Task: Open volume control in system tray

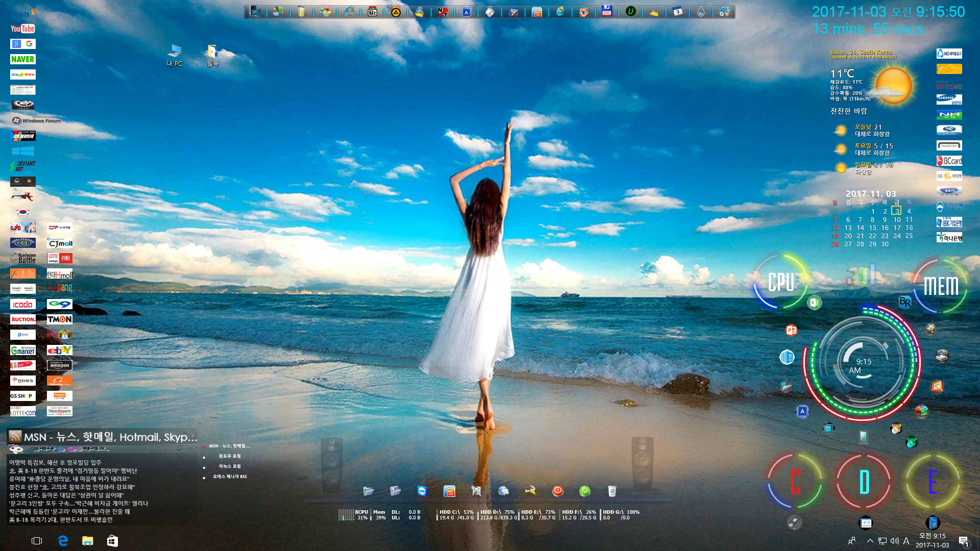Action: click(x=894, y=541)
